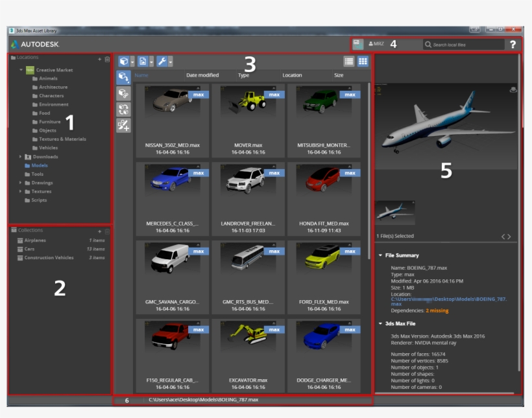The width and height of the screenshot is (532, 418).
Task: Click the viewport icon on Boeing preview
Action: [513, 89]
